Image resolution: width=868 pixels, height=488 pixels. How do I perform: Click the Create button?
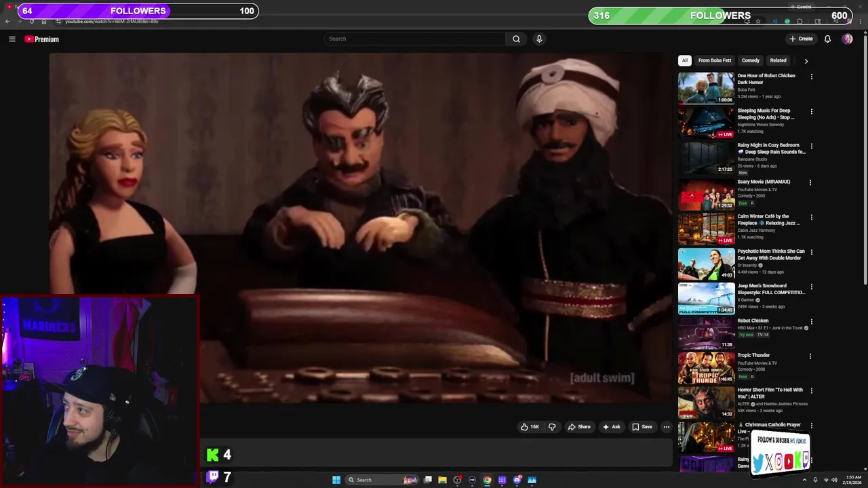click(801, 39)
